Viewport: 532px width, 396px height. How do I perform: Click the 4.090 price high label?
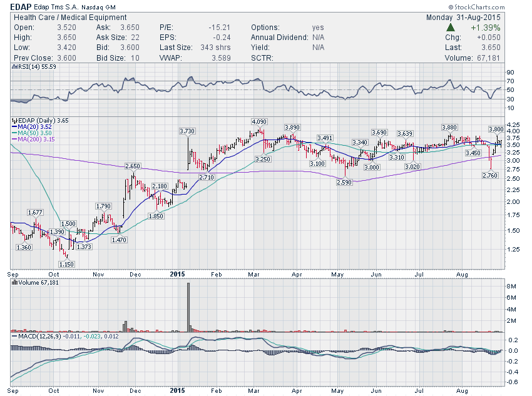259,122
